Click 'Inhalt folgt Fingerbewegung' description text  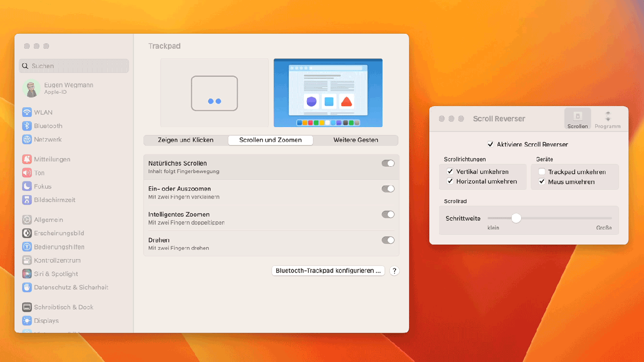(184, 172)
